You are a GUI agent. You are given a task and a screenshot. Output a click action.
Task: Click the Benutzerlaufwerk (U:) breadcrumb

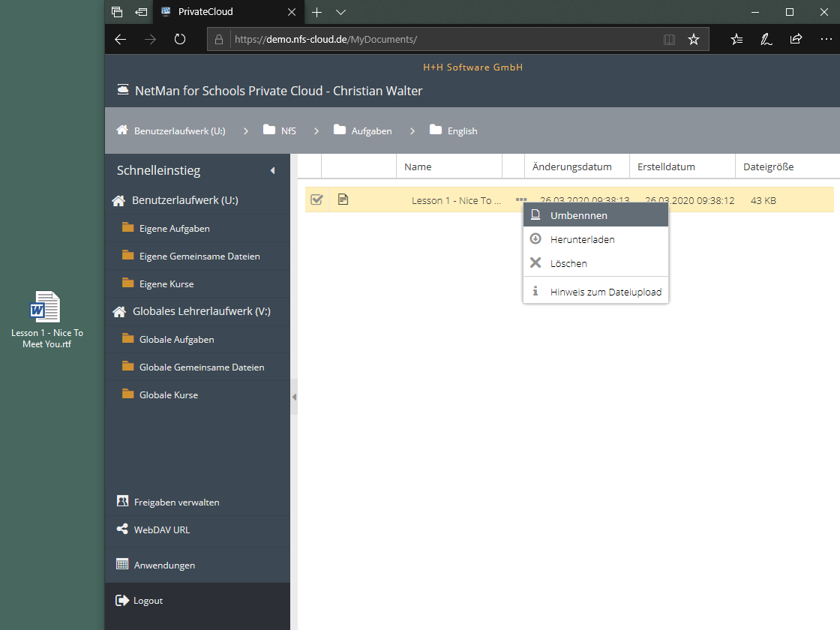tap(172, 130)
